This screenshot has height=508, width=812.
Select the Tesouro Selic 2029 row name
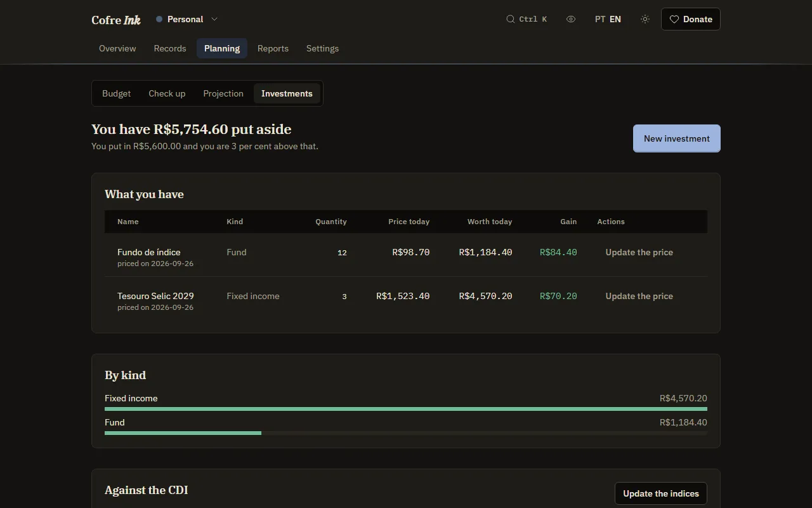(x=155, y=296)
